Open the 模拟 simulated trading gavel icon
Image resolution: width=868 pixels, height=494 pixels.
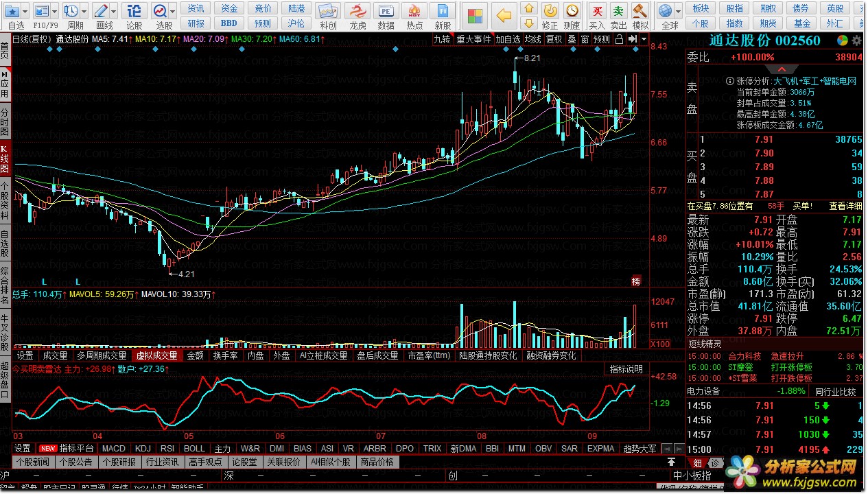click(x=640, y=11)
